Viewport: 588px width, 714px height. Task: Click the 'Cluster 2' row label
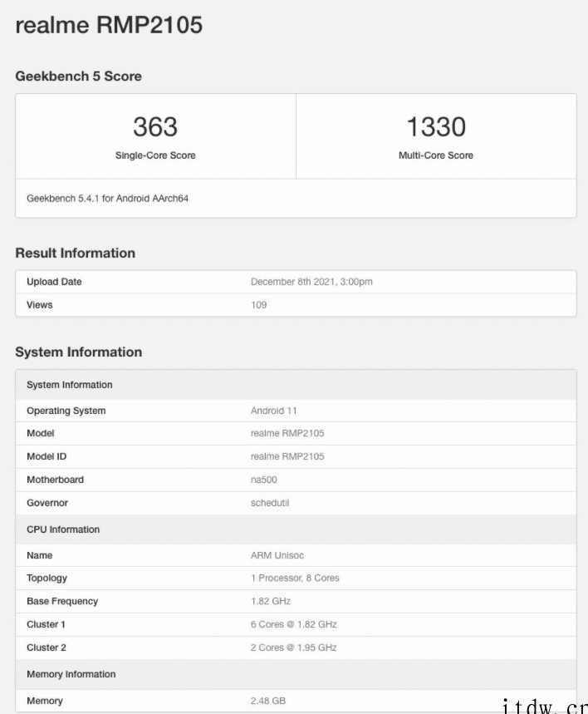point(47,648)
